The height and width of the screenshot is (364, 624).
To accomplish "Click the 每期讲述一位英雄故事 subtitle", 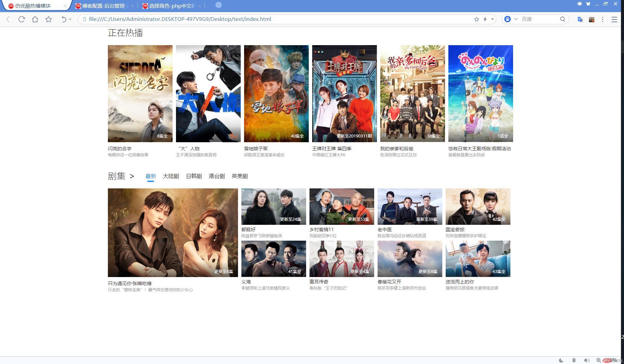I will click(128, 155).
